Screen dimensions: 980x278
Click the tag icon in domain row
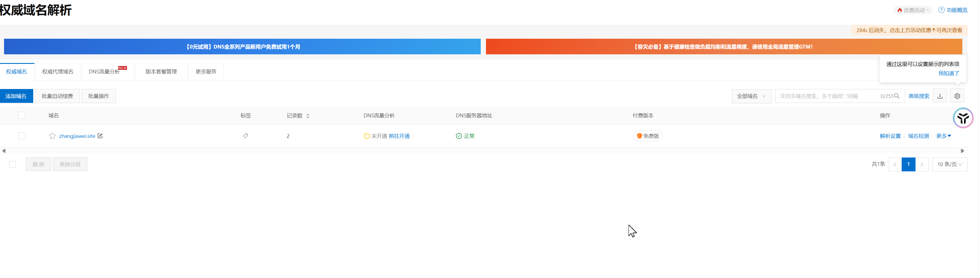(x=245, y=136)
